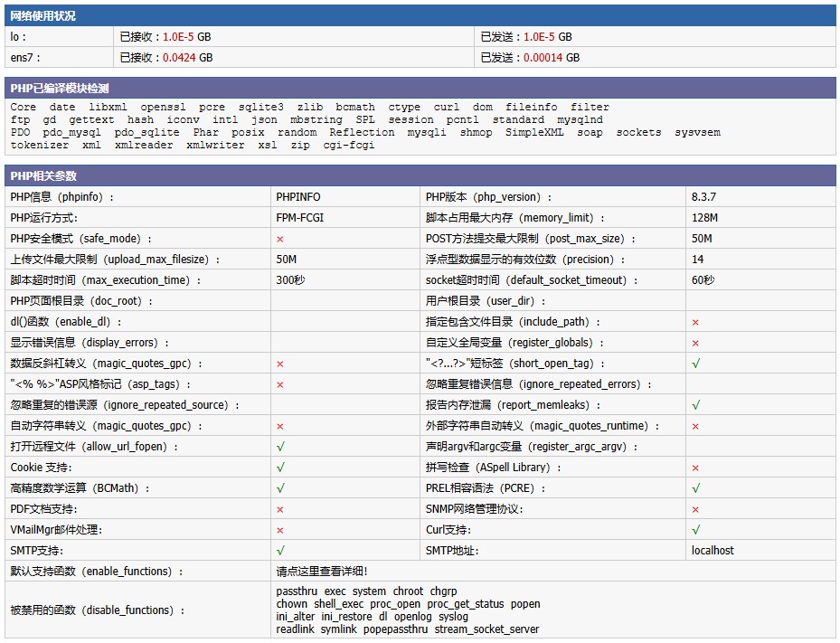Image resolution: width=840 pixels, height=643 pixels.
Task: Click the green check for BCMath
Action: (281, 488)
